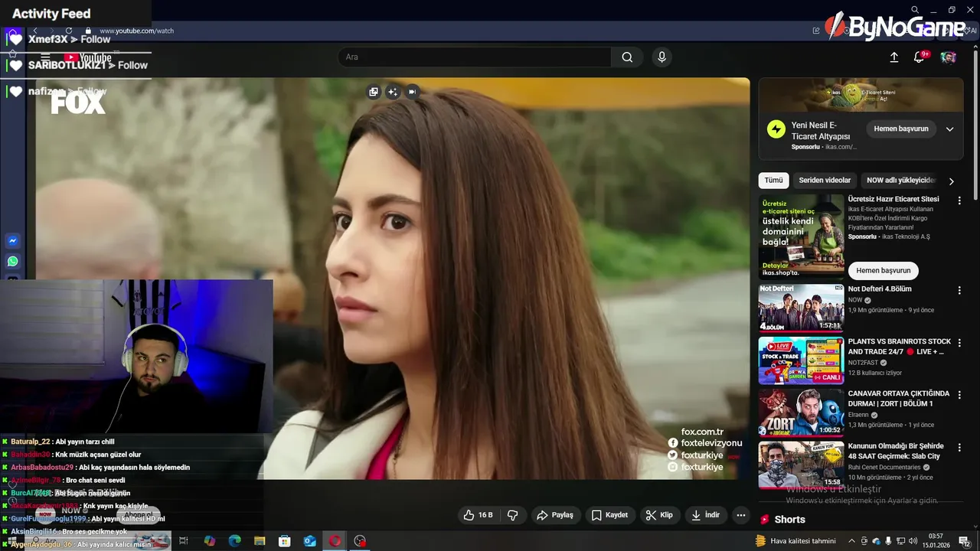Save video with Kaydet button

pos(610,515)
